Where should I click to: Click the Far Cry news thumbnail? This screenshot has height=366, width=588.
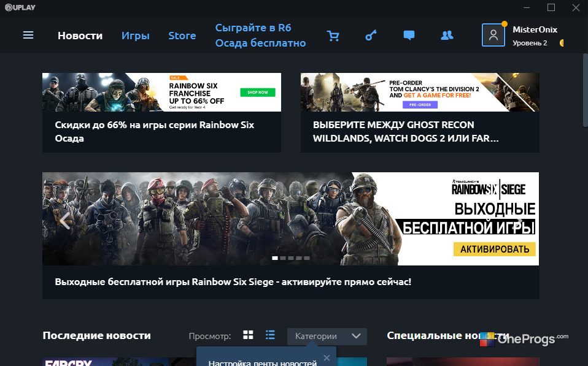click(x=118, y=362)
